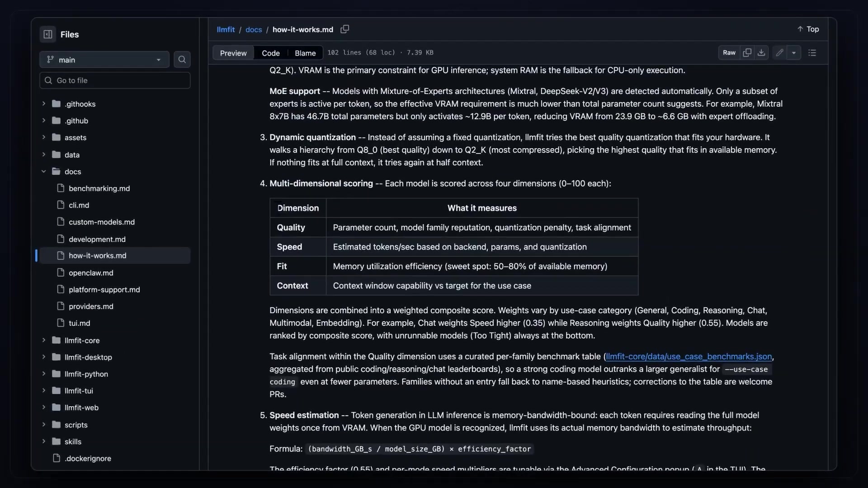Screen dimensions: 868x488
Task: Switch to the Preview tab
Action: click(233, 53)
